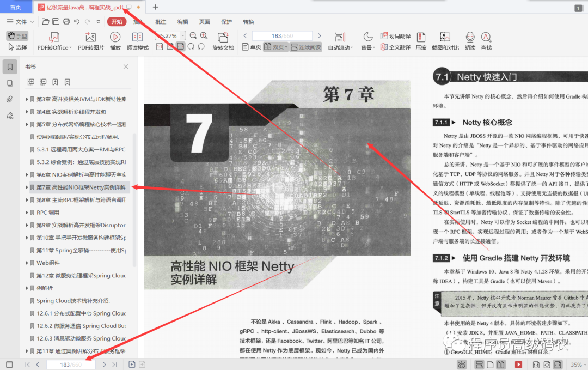Screen dimensions: 588x370
Task: Toggle 连续阅读 continuous reading
Action: point(305,47)
